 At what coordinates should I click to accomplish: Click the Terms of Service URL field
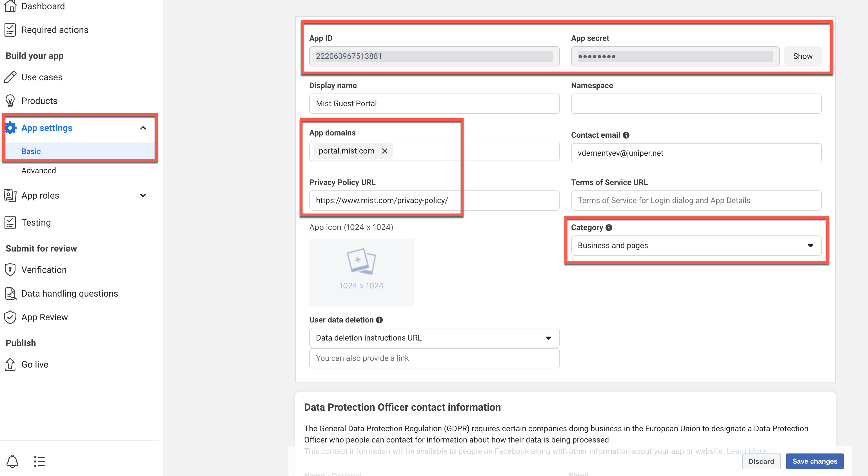(x=696, y=201)
